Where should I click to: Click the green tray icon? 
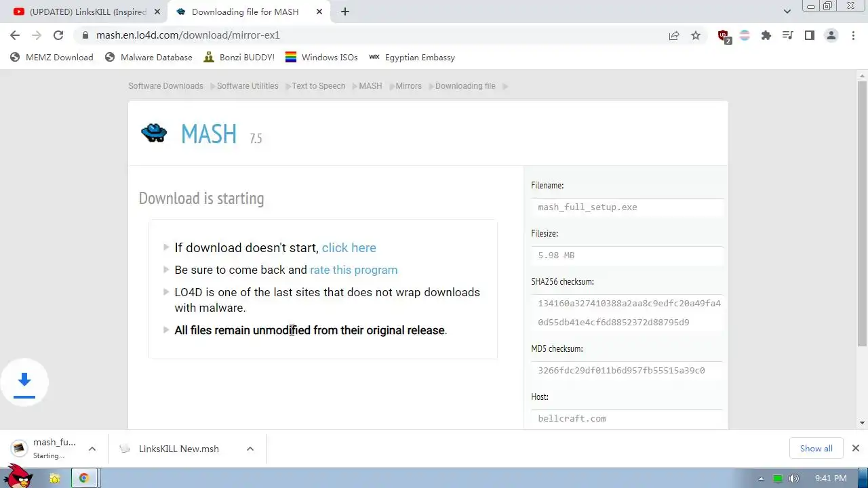pos(778,479)
